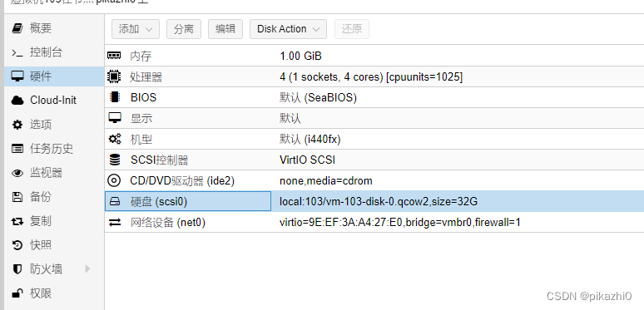Click the 监视器 eye icon
The height and width of the screenshot is (310, 644).
tap(17, 173)
